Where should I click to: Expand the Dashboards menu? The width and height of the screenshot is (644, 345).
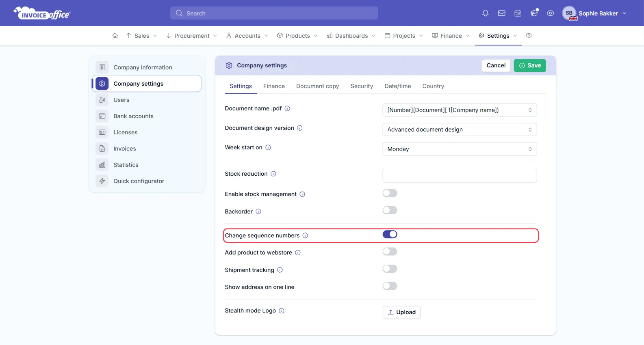[351, 36]
